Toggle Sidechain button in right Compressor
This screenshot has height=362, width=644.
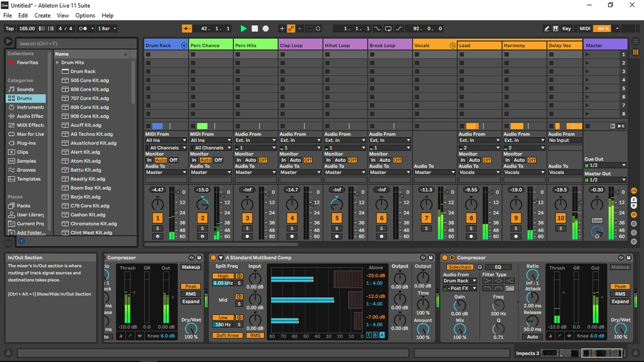460,267
